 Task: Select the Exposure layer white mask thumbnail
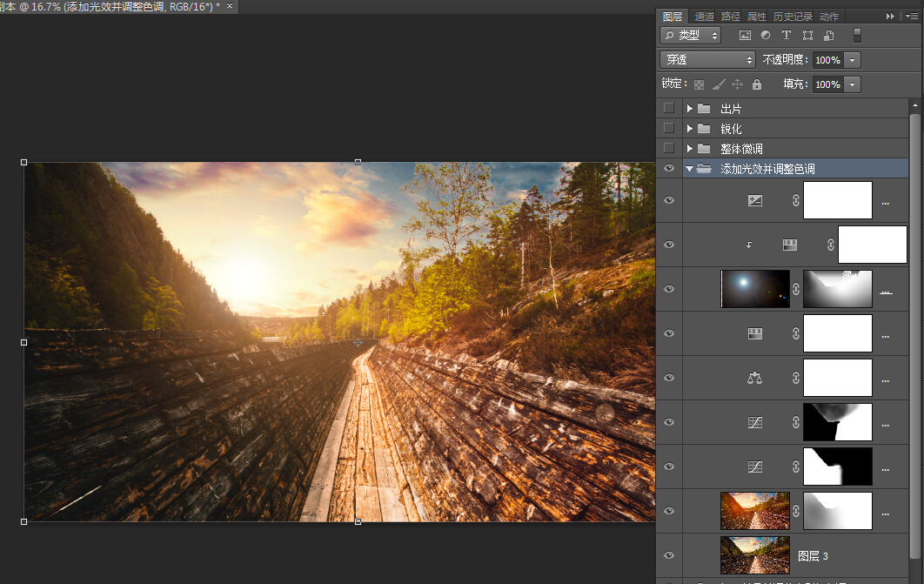(837, 200)
